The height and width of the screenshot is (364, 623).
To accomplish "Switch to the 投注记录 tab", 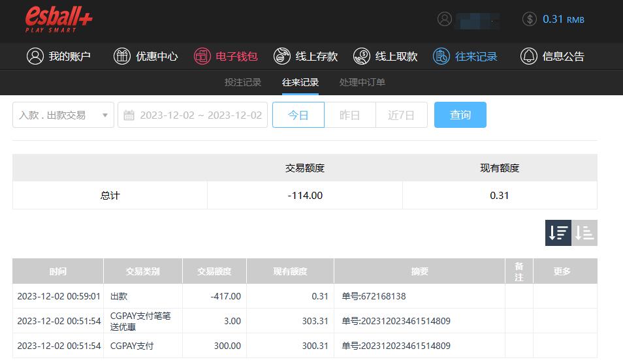I will (243, 82).
